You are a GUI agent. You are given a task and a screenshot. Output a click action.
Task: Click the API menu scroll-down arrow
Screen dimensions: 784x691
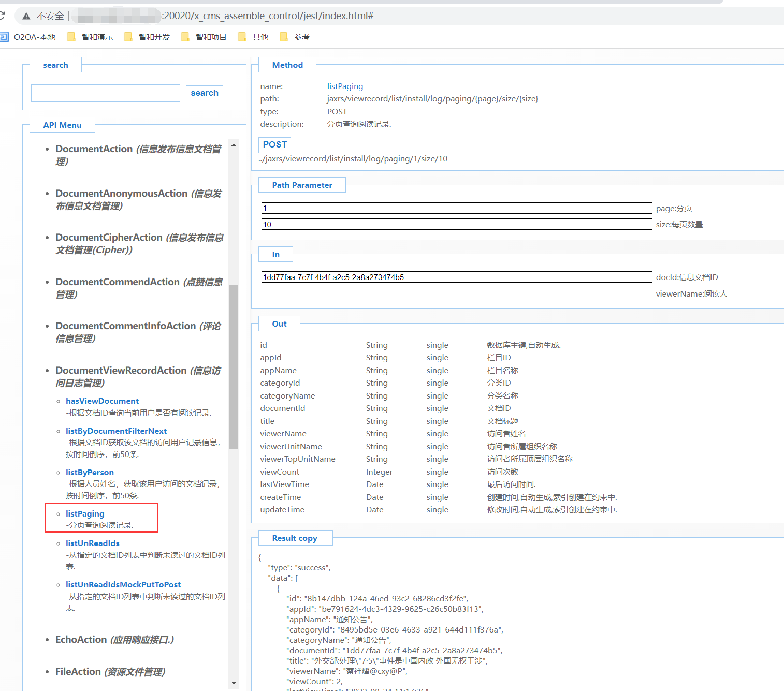[x=234, y=683]
